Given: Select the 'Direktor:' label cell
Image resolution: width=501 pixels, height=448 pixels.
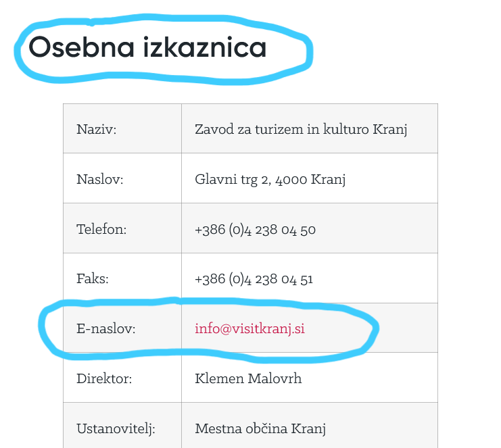Looking at the screenshot, I should tap(104, 378).
